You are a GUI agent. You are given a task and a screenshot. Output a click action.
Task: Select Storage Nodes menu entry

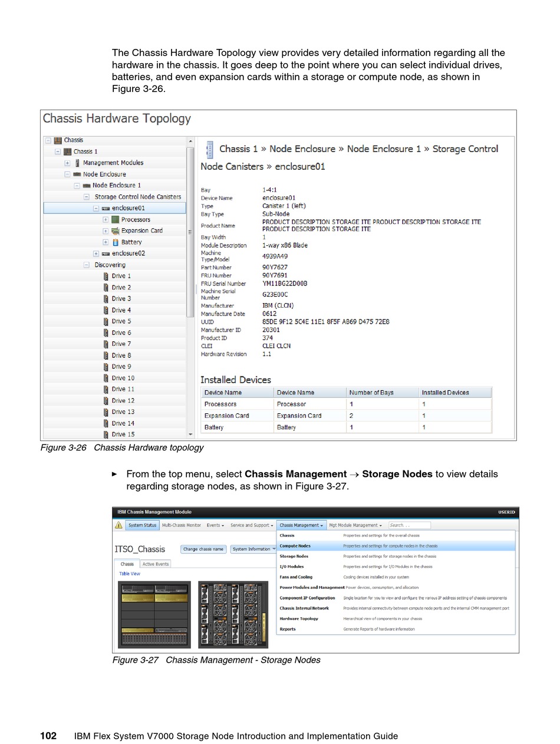(x=396, y=557)
